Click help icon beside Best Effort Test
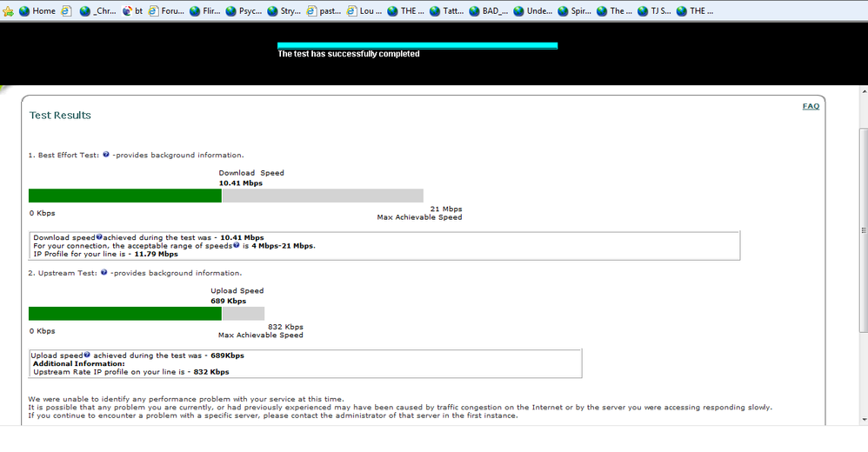 pyautogui.click(x=106, y=155)
